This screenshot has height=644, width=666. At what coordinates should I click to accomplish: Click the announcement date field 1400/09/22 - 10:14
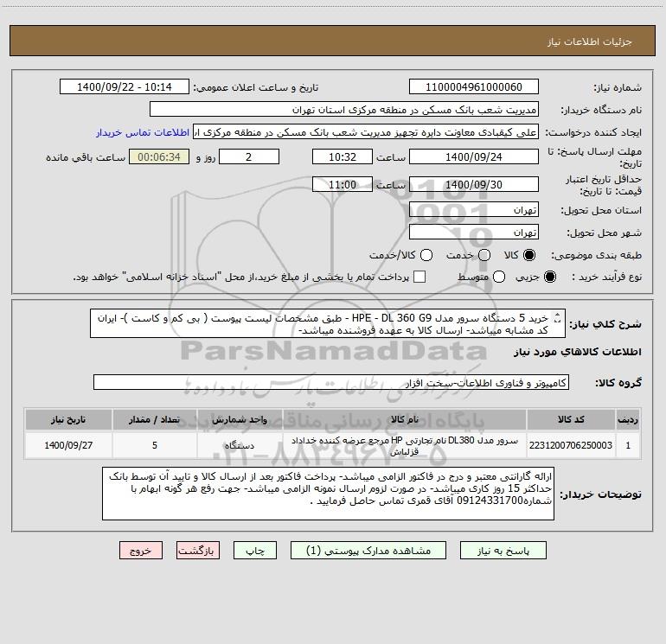[125, 87]
